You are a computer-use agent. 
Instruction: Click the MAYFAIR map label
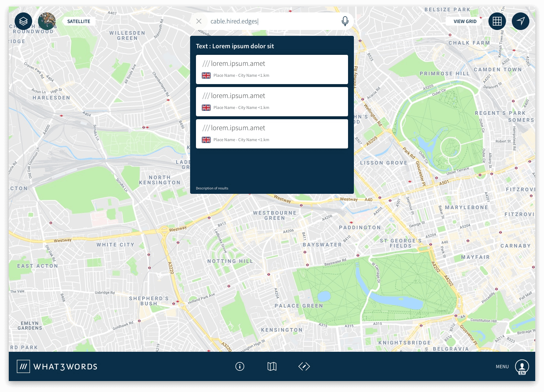click(476, 257)
